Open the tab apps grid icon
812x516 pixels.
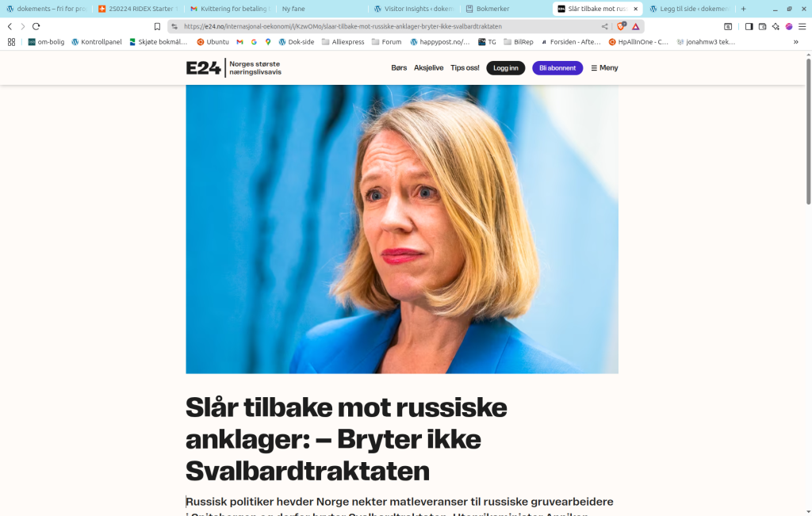pyautogui.click(x=11, y=42)
